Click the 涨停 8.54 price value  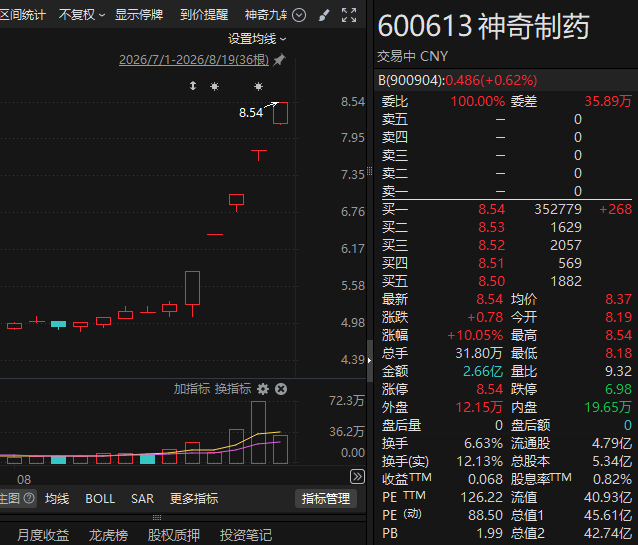pyautogui.click(x=490, y=389)
